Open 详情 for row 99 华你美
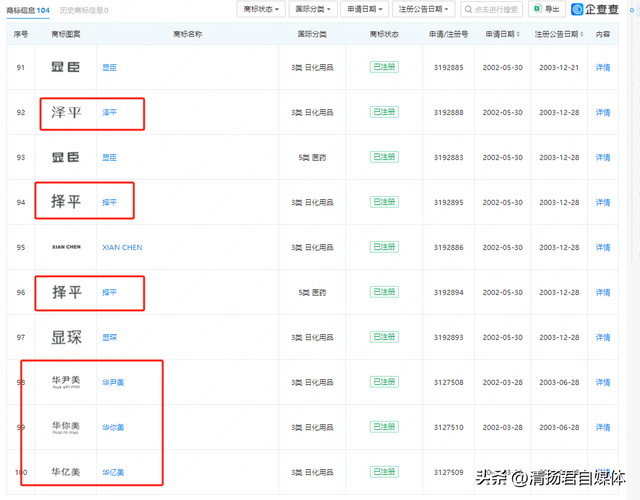This screenshot has height=500, width=640. 603,427
